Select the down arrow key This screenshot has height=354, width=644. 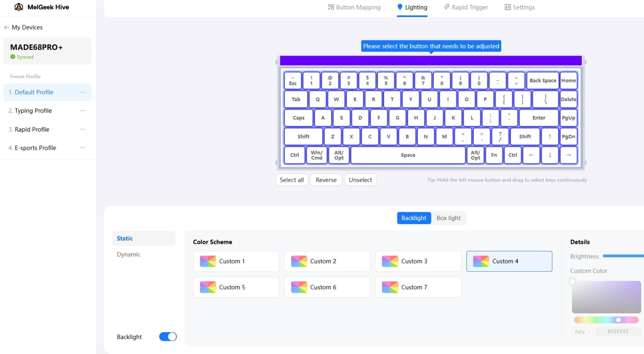point(550,155)
